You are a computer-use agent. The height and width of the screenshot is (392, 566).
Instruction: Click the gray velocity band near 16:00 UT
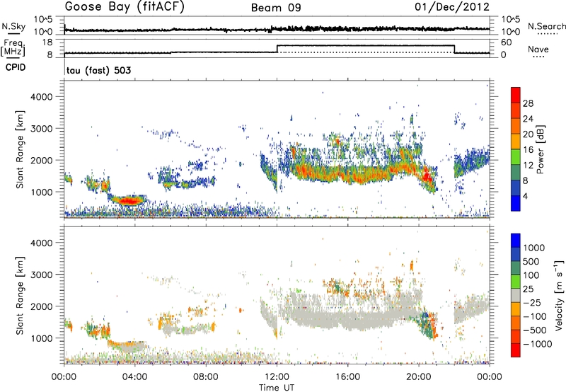tap(347, 319)
